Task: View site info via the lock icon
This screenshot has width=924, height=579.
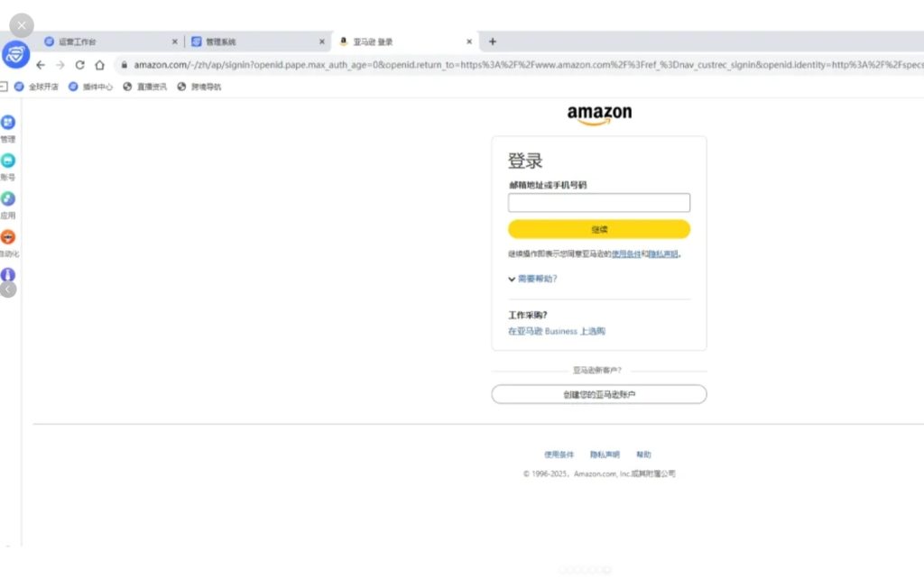Action: [x=125, y=65]
